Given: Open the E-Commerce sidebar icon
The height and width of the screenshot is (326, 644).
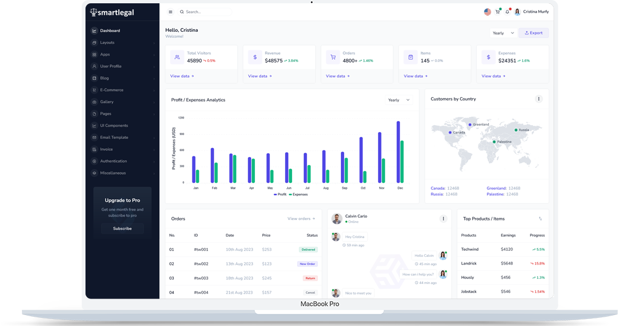Looking at the screenshot, I should tap(93, 90).
